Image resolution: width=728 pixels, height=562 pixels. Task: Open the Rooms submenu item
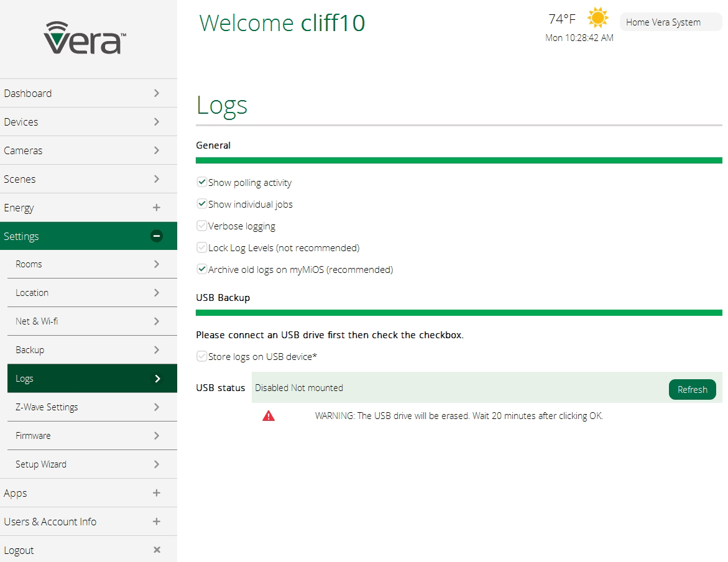tap(92, 264)
